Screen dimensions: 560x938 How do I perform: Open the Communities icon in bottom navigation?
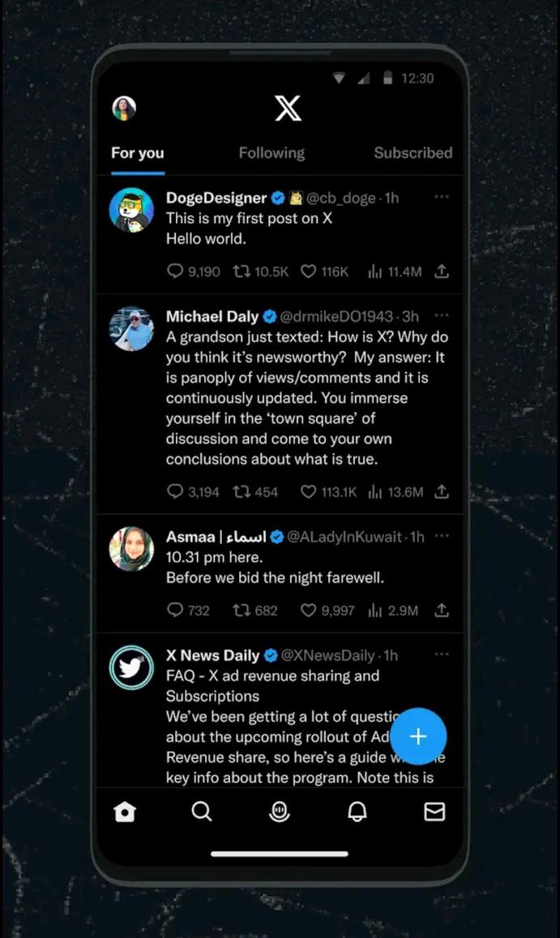[280, 812]
